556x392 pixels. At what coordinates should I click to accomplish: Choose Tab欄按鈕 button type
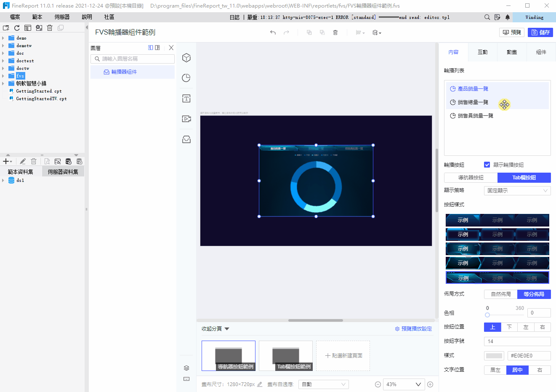point(524,178)
